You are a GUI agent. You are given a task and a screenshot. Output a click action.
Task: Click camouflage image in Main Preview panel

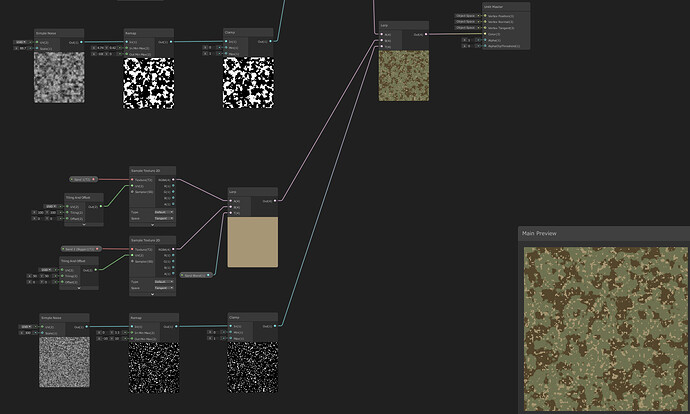606,329
